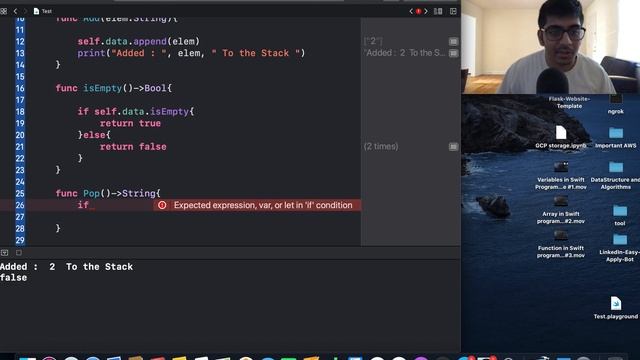Select the Flask-Website-Template desktop item
The width and height of the screenshot is (640, 360).
point(569,102)
